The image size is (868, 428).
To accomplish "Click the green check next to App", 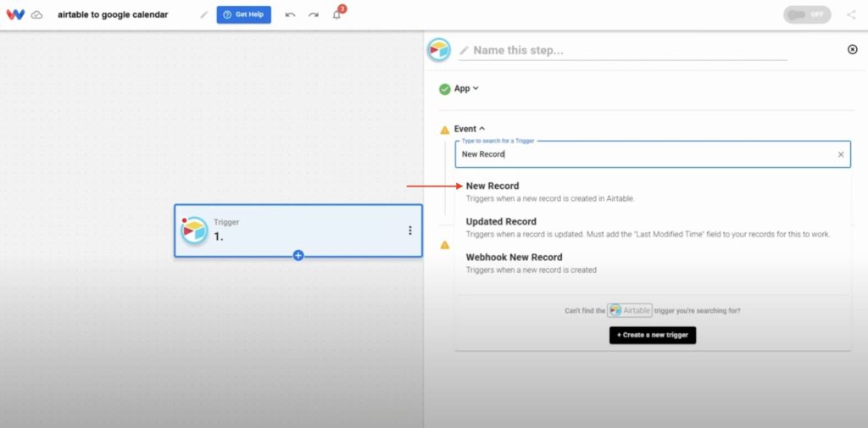I will [445, 89].
